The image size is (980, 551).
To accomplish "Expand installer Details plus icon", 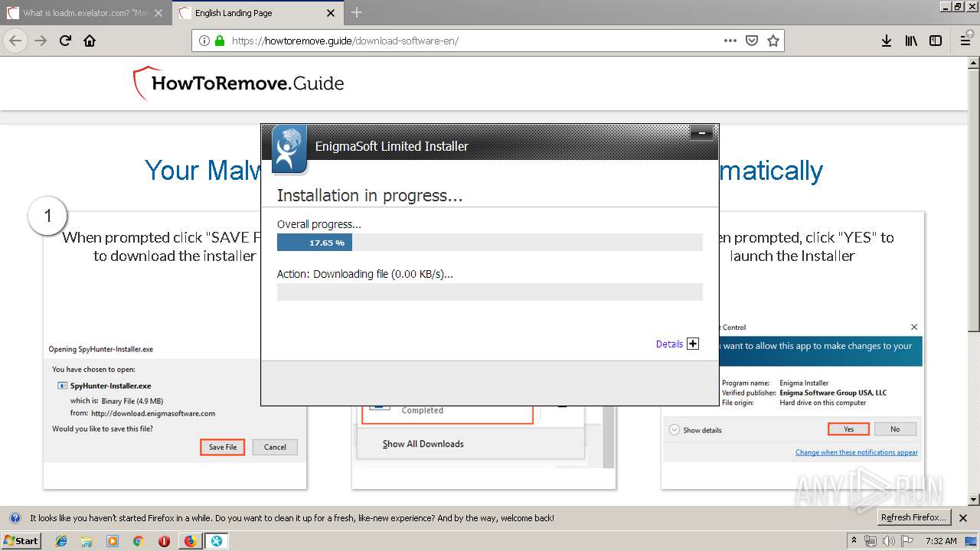I will [693, 344].
